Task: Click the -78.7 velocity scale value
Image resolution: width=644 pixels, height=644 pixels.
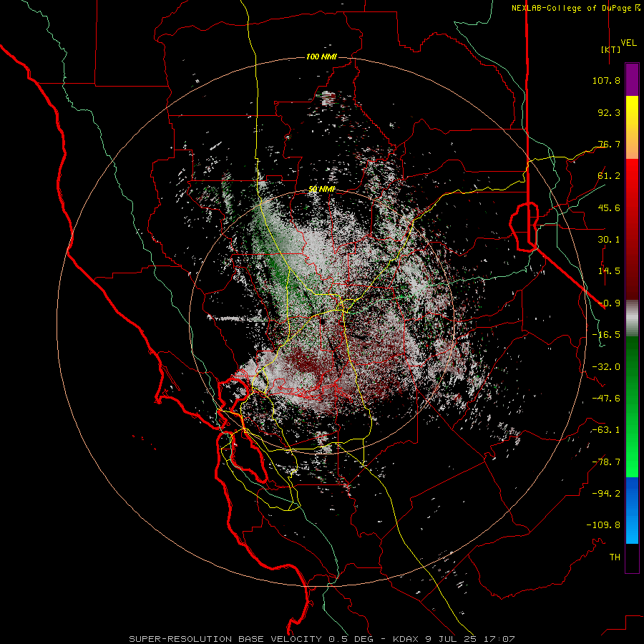Action: click(x=606, y=462)
